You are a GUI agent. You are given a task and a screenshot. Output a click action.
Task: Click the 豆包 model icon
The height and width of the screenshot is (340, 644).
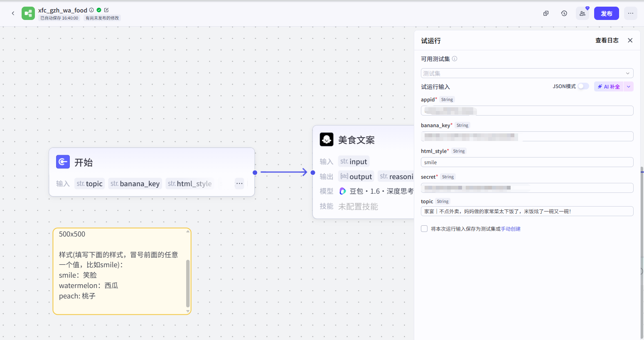[x=343, y=191]
